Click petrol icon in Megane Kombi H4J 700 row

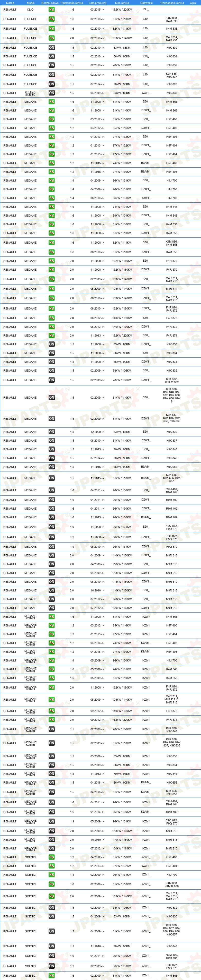51,660
